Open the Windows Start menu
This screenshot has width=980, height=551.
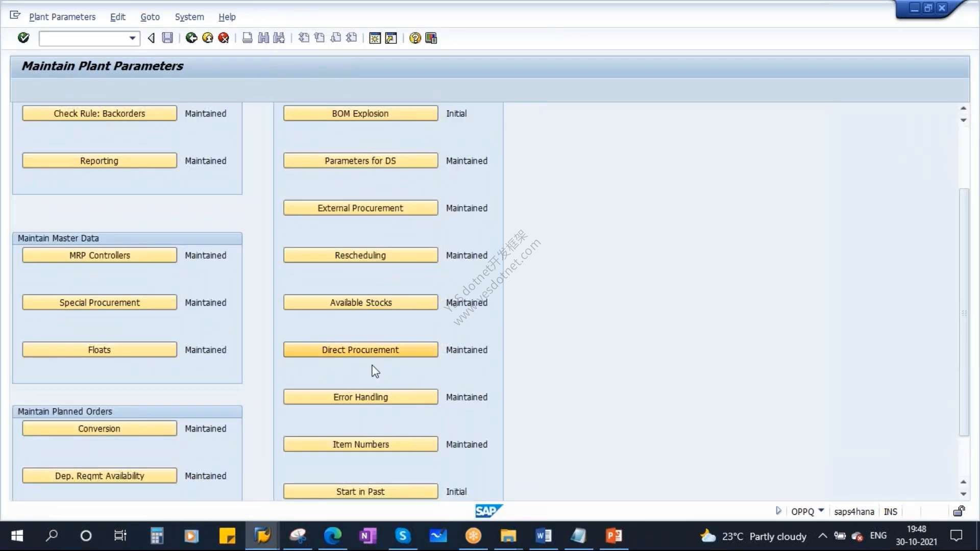click(17, 536)
